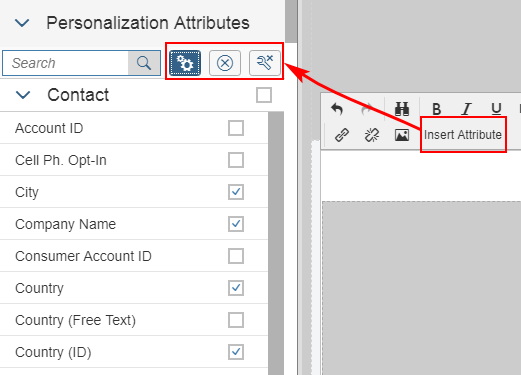Uncheck the Country (ID) checkbox
The width and height of the screenshot is (521, 375).
click(x=236, y=352)
